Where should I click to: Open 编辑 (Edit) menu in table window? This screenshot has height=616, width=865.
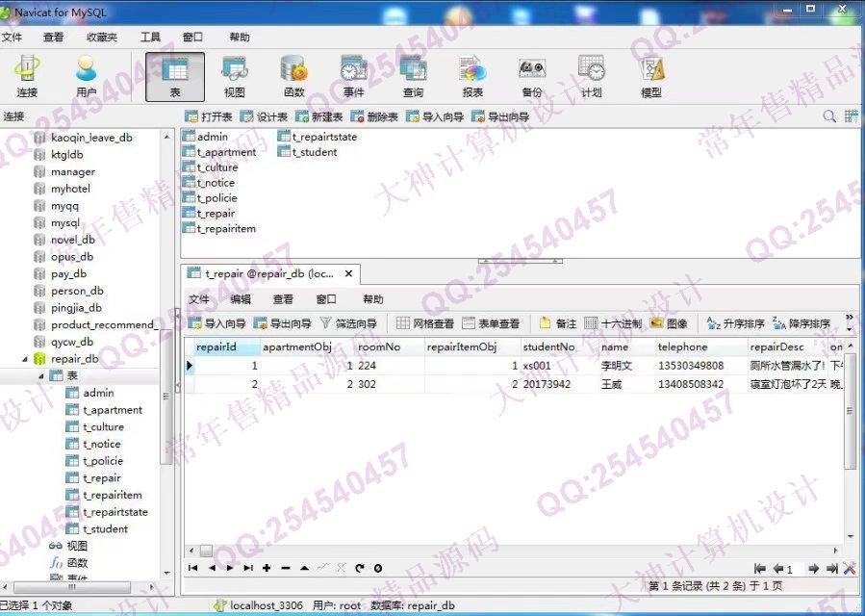click(x=241, y=299)
